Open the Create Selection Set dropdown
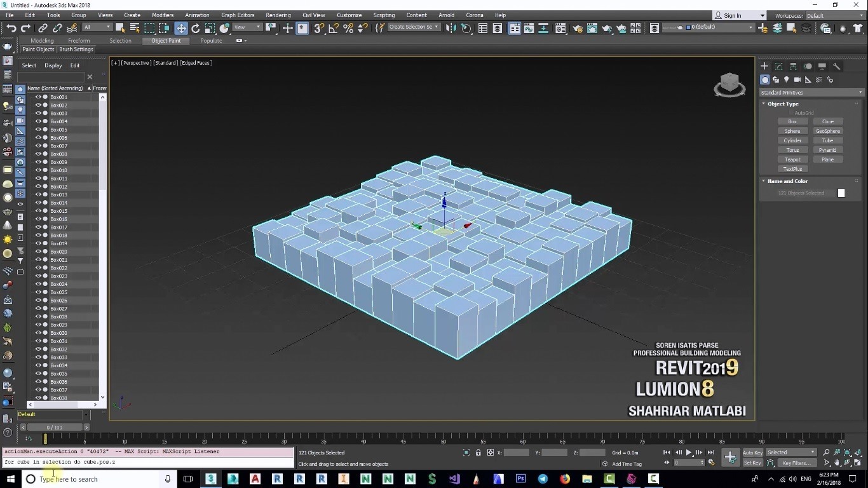This screenshot has width=868, height=488. (414, 27)
